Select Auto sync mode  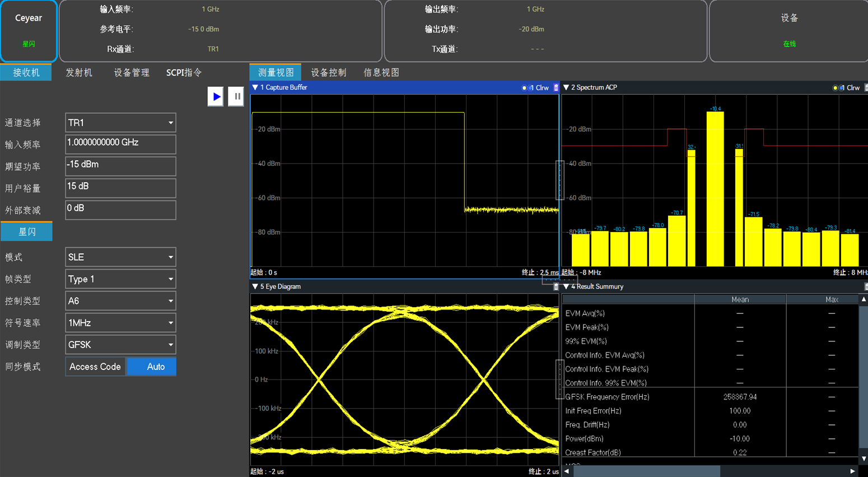[x=152, y=367]
